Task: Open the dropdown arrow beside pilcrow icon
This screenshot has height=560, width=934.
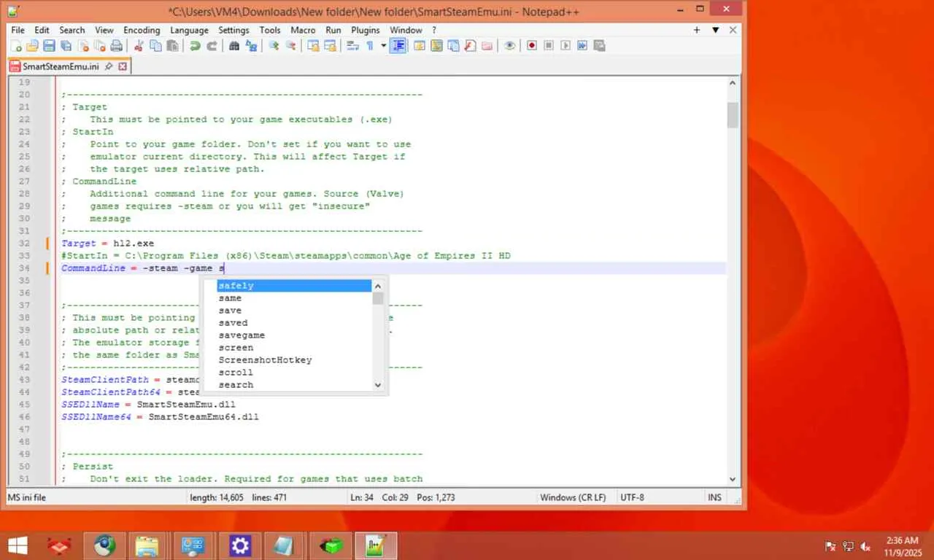Action: click(x=383, y=45)
